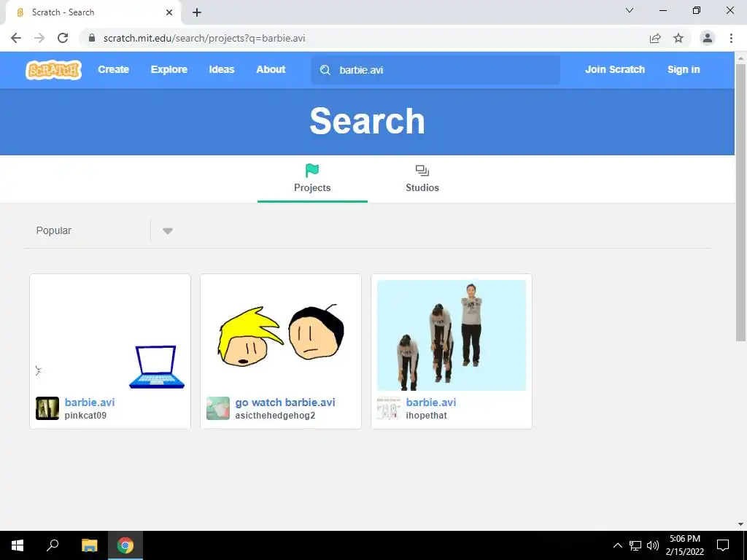Open asicthehedgehog2's avatar icon
747x560 pixels.
217,408
